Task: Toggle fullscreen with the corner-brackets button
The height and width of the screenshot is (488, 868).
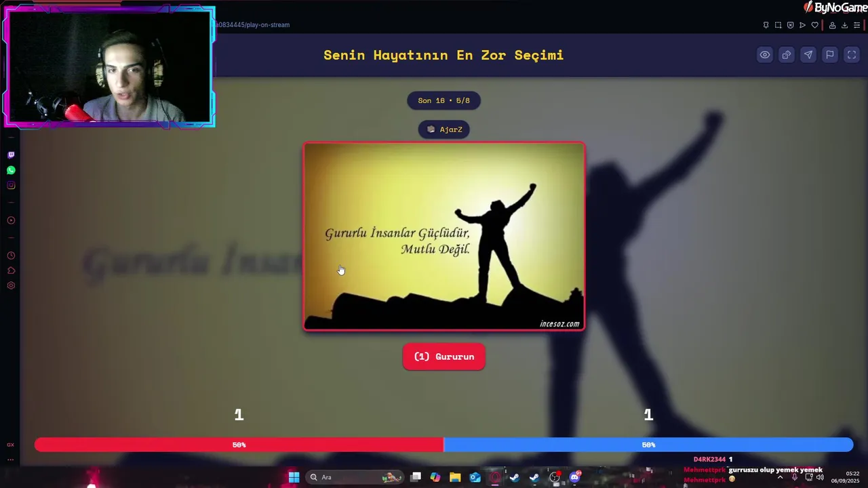Action: point(852,55)
